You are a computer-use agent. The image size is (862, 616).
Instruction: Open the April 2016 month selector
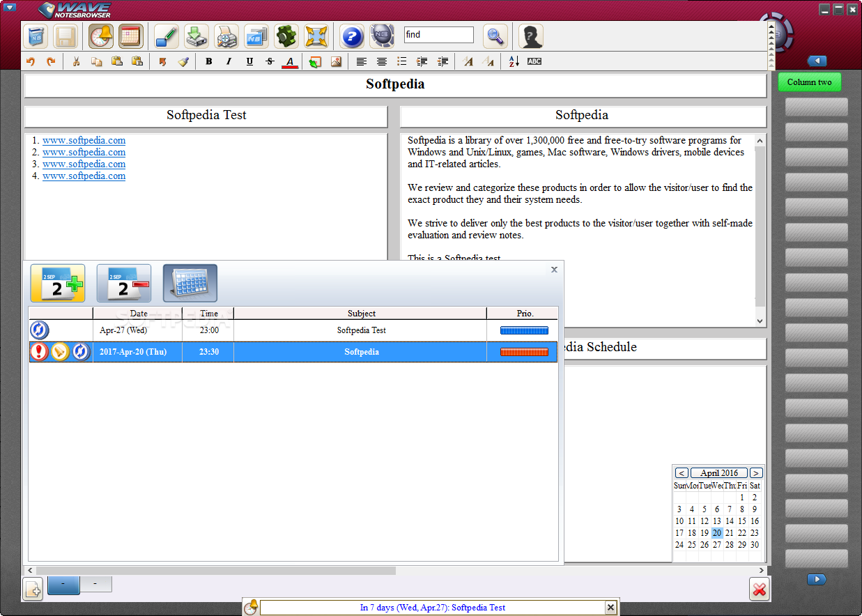click(719, 473)
